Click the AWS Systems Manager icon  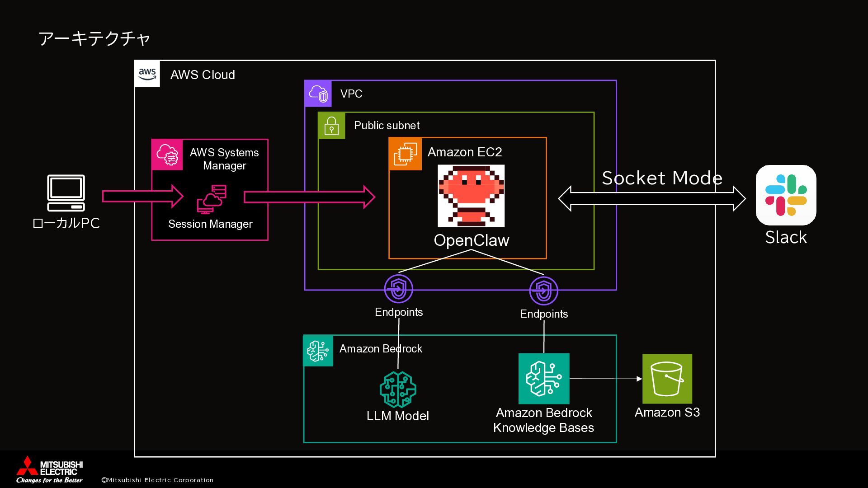click(x=167, y=155)
